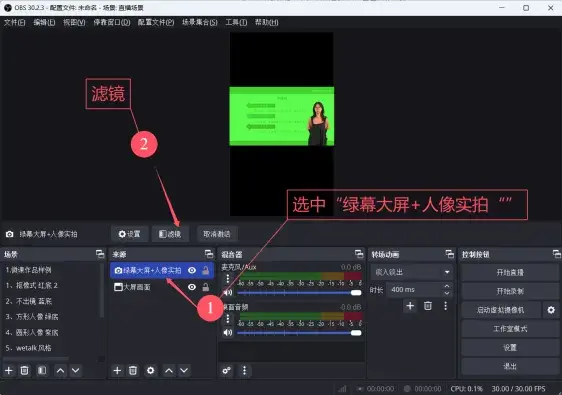The height and width of the screenshot is (395, 562).
Task: Unlock the 大屏画面 source lock
Action: tap(206, 287)
